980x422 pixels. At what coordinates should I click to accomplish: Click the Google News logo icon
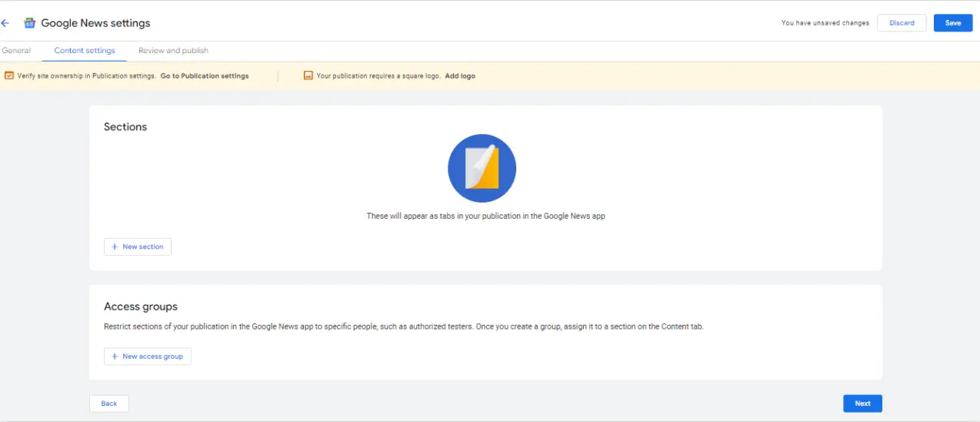30,23
